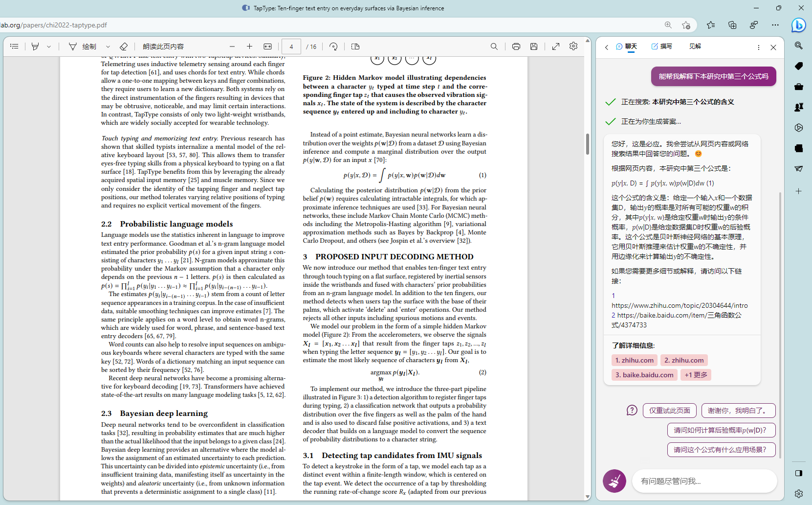Click the PDF search magnifier icon
The image size is (812, 505).
pos(494,46)
